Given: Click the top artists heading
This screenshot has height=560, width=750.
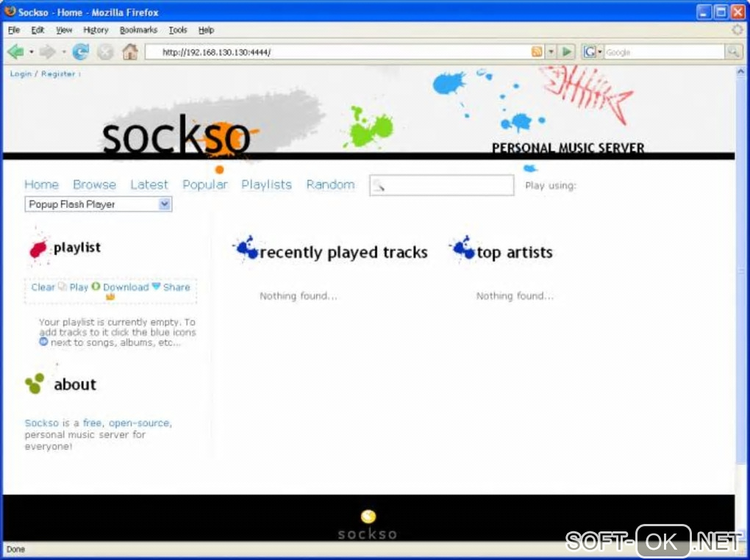Looking at the screenshot, I should 515,252.
